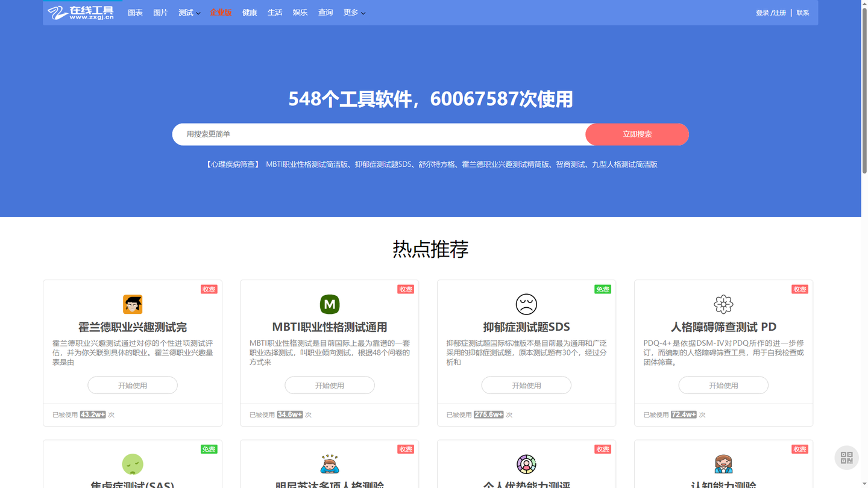The image size is (868, 488).
Task: Open the 霍兰德职业兴趣测试完 card title
Action: [x=133, y=327]
